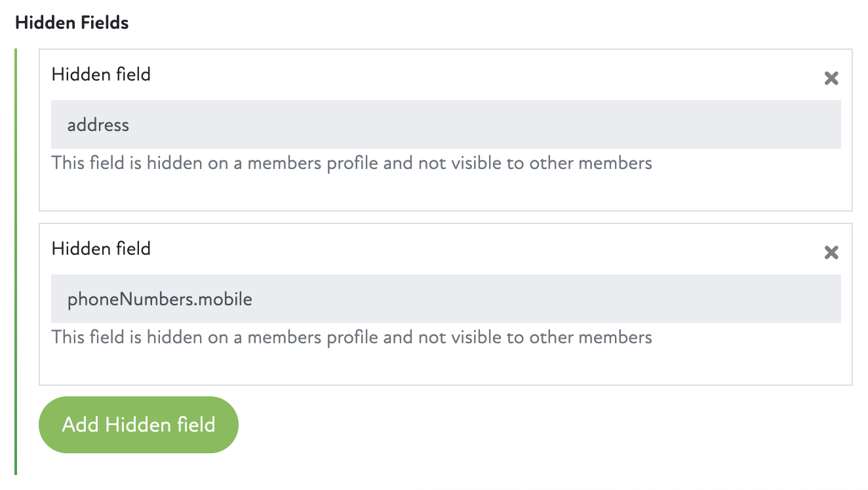Screen dimensions: 868x490
Task: Click the empty right end of phoneNumbers.mobile input
Action: (x=754, y=299)
